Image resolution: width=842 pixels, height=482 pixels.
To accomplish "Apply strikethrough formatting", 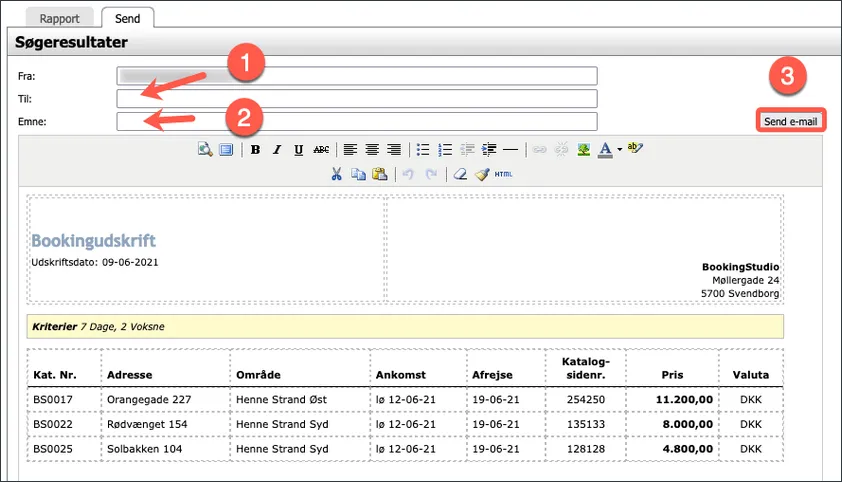I will click(x=321, y=150).
